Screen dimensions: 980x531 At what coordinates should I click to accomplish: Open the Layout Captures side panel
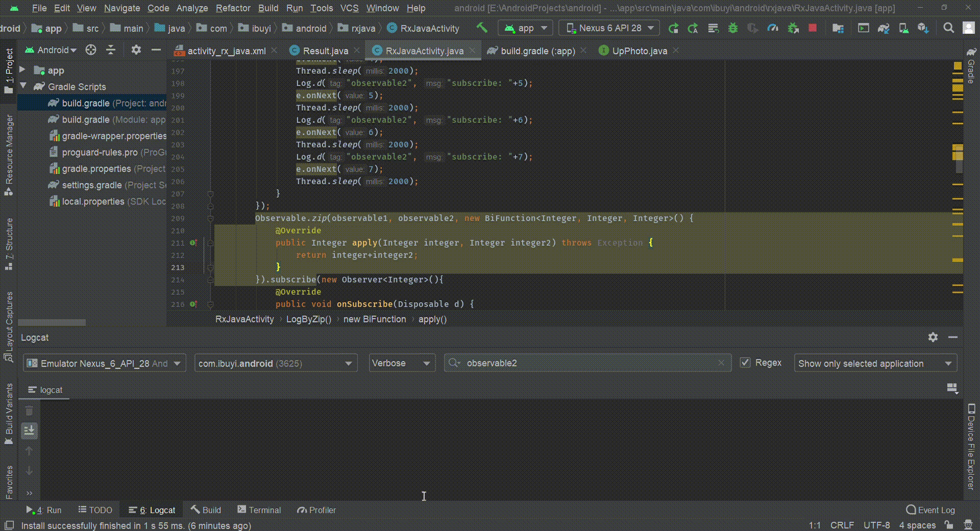9,327
